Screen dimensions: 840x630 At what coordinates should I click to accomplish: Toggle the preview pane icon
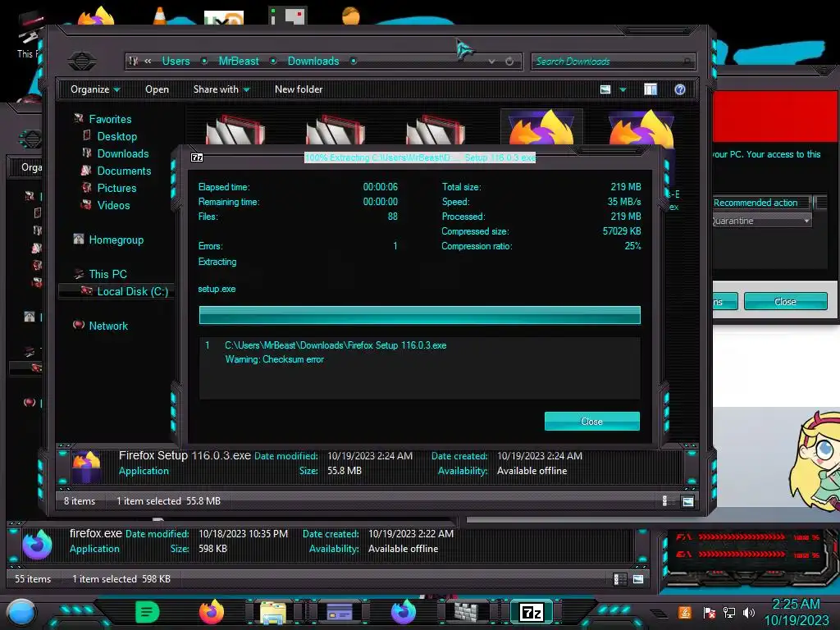[x=651, y=89]
